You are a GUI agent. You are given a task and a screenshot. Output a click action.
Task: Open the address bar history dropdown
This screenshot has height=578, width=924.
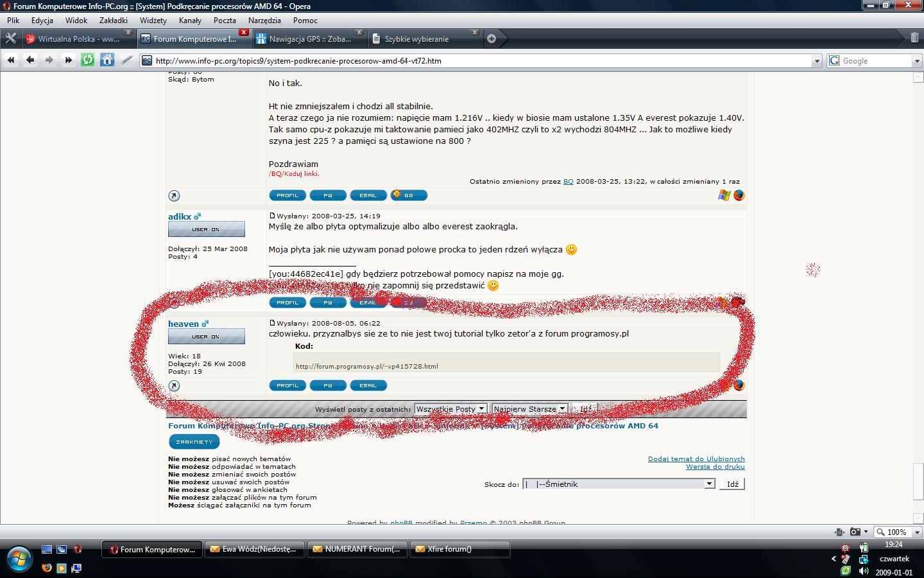click(x=817, y=60)
